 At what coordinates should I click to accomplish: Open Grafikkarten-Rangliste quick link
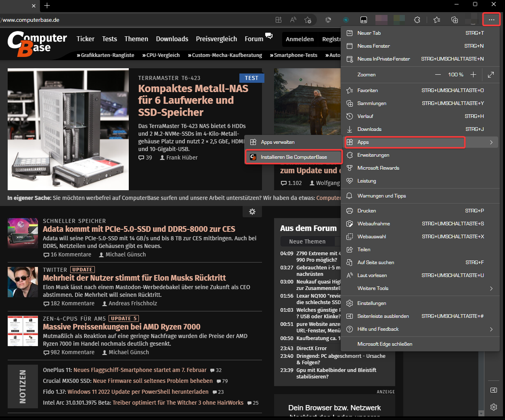pos(105,55)
